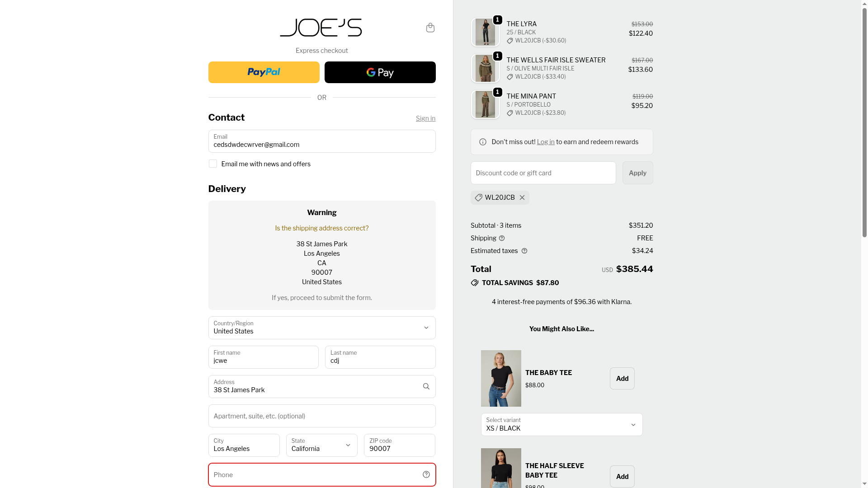Click the Subtotal value $351.20
Viewport: 868px width, 488px height.
[x=641, y=225]
